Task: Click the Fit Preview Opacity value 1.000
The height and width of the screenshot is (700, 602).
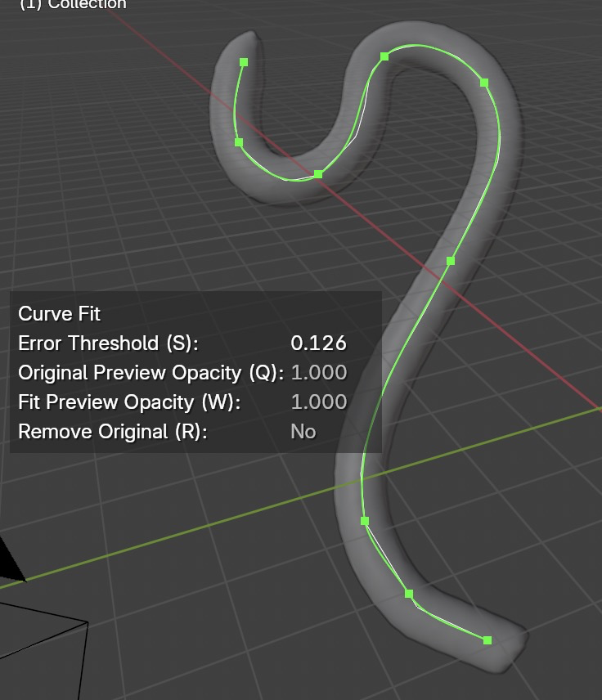Action: [x=319, y=402]
